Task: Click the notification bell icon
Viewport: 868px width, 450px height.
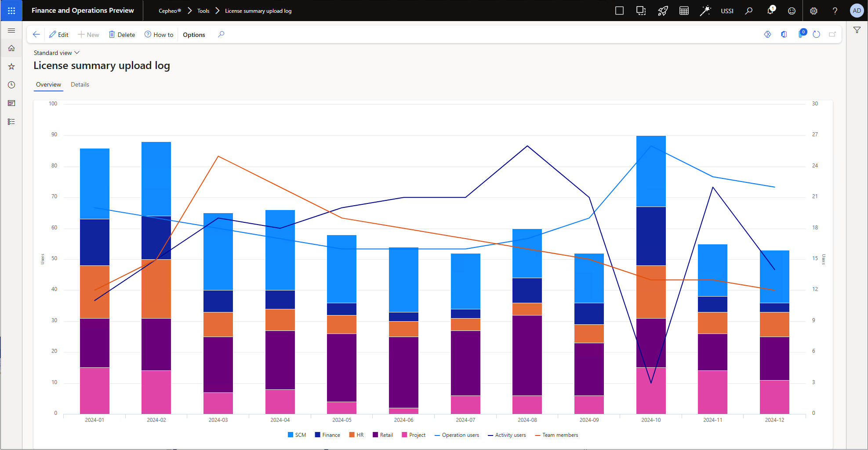Action: coord(770,11)
